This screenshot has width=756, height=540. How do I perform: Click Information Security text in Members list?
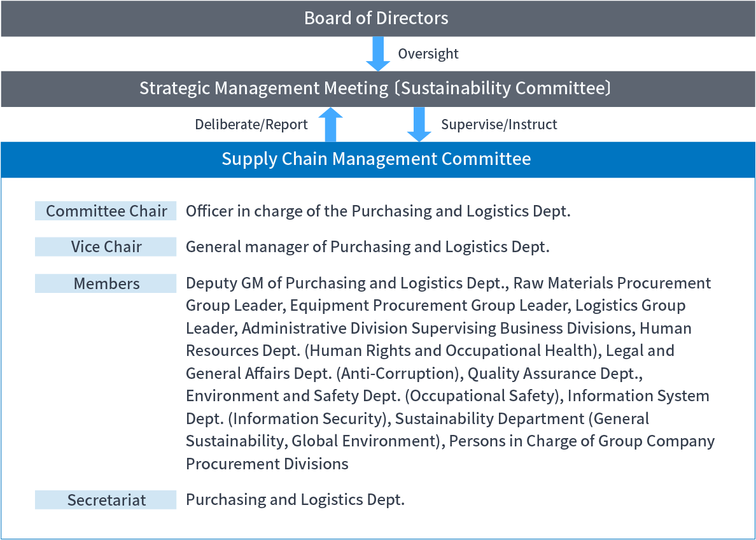click(x=309, y=418)
